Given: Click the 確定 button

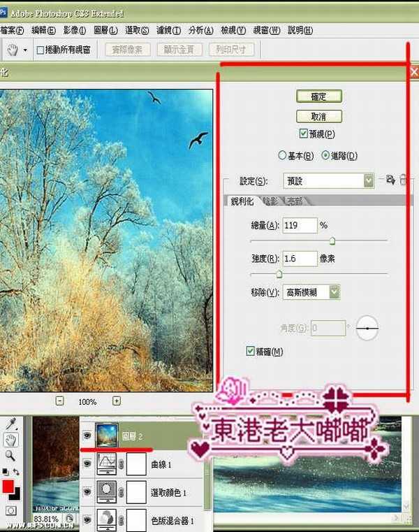Looking at the screenshot, I should pyautogui.click(x=320, y=96).
